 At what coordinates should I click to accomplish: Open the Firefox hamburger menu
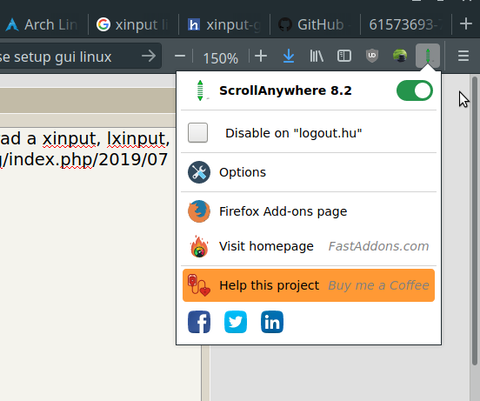pos(463,56)
